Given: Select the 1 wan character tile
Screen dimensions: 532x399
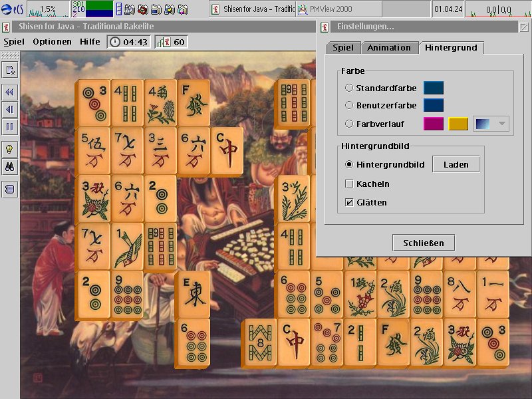Looking at the screenshot, I should [493, 294].
